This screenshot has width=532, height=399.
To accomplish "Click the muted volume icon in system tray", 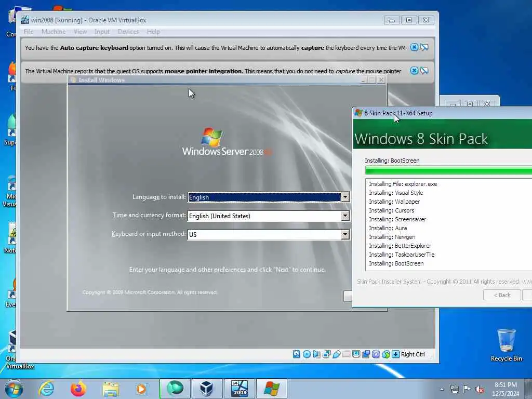I will (480, 389).
